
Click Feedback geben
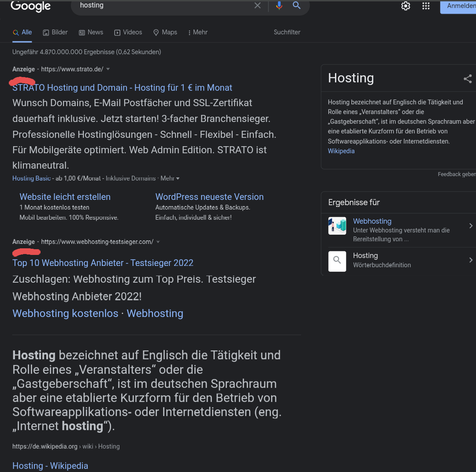point(457,174)
